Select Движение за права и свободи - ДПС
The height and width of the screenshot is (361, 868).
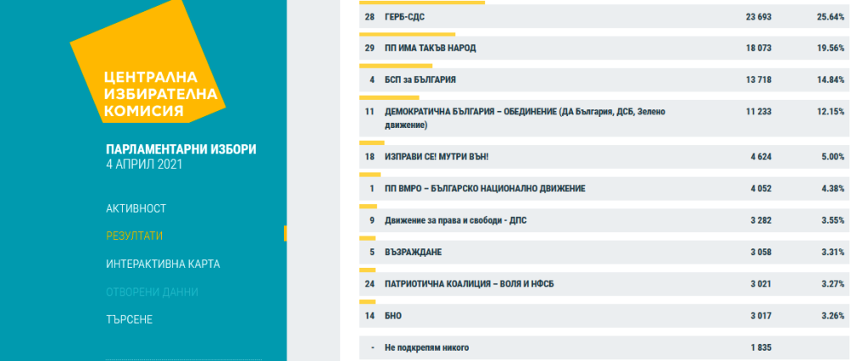(x=604, y=220)
